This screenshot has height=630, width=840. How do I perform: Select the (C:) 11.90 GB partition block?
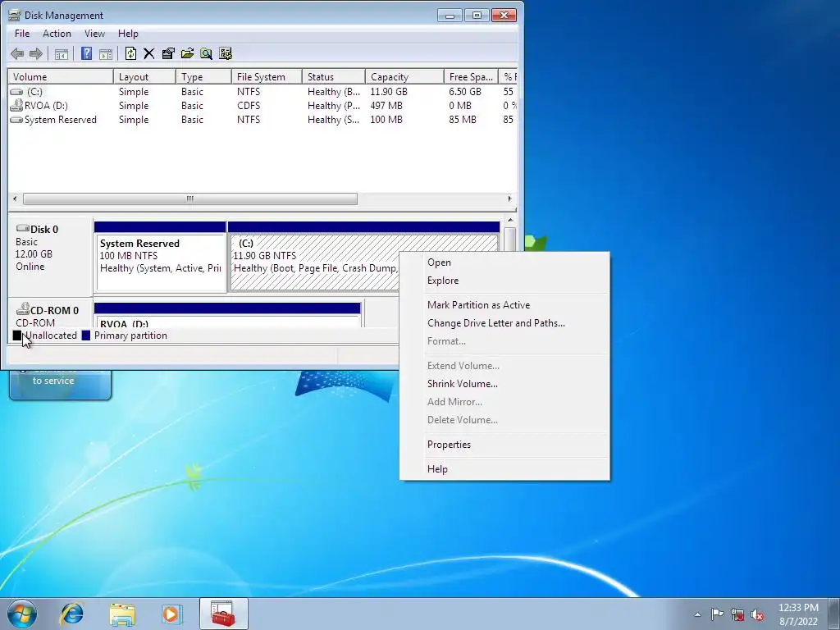click(x=363, y=257)
